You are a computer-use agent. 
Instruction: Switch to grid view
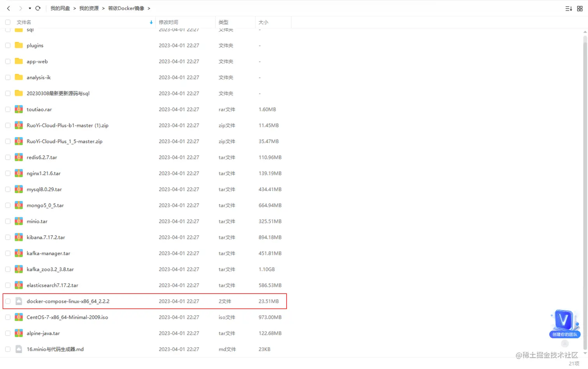click(x=580, y=9)
